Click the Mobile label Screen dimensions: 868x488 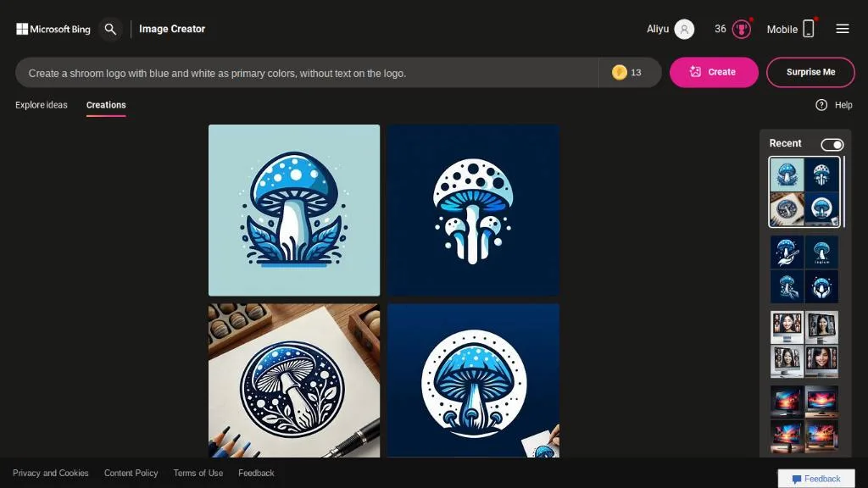click(x=782, y=30)
